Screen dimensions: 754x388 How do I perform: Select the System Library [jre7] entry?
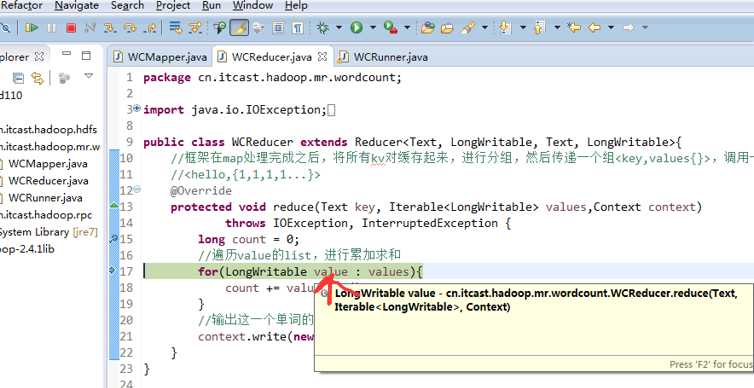tap(48, 232)
